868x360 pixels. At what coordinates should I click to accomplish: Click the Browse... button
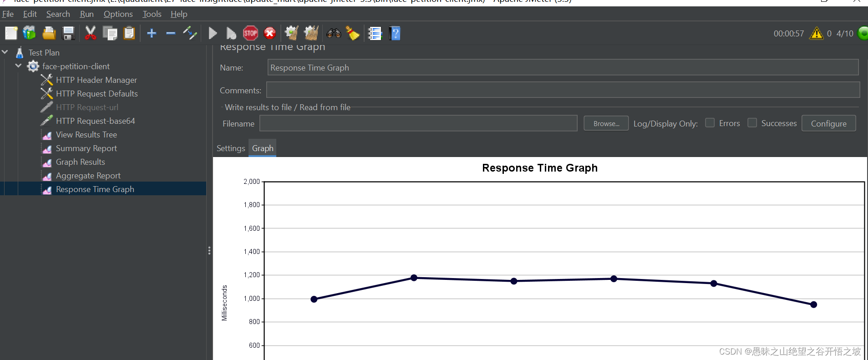(x=606, y=123)
